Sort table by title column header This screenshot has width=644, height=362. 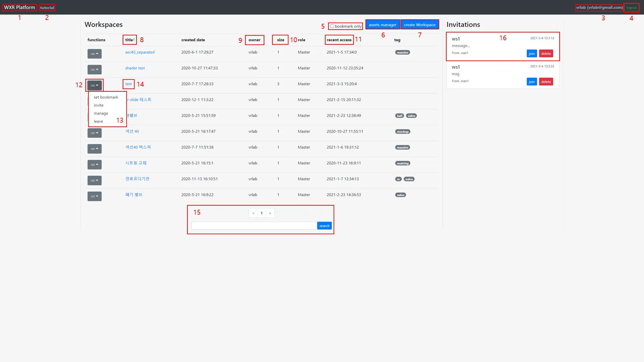pos(130,40)
